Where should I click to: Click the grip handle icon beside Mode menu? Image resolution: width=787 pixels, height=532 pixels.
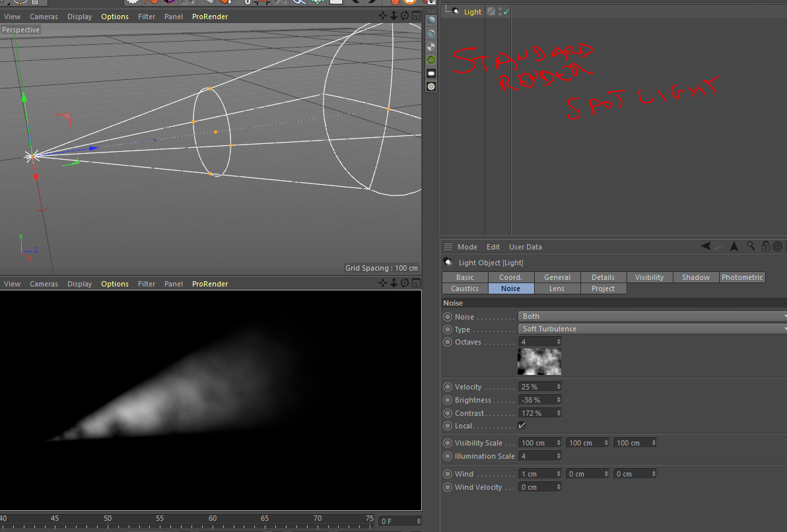448,246
